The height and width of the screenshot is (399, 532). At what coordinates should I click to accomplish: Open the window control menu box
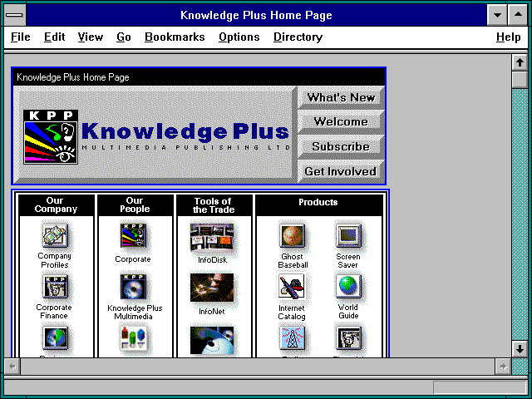tap(15, 15)
